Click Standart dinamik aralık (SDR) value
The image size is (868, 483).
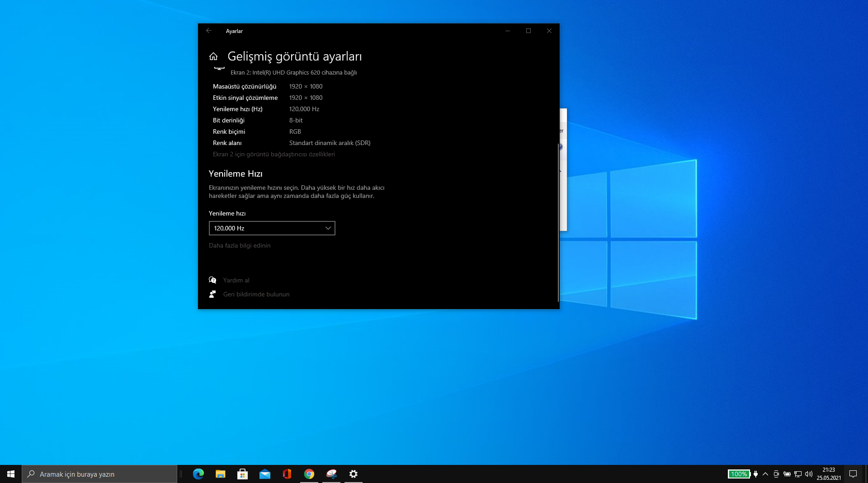330,143
